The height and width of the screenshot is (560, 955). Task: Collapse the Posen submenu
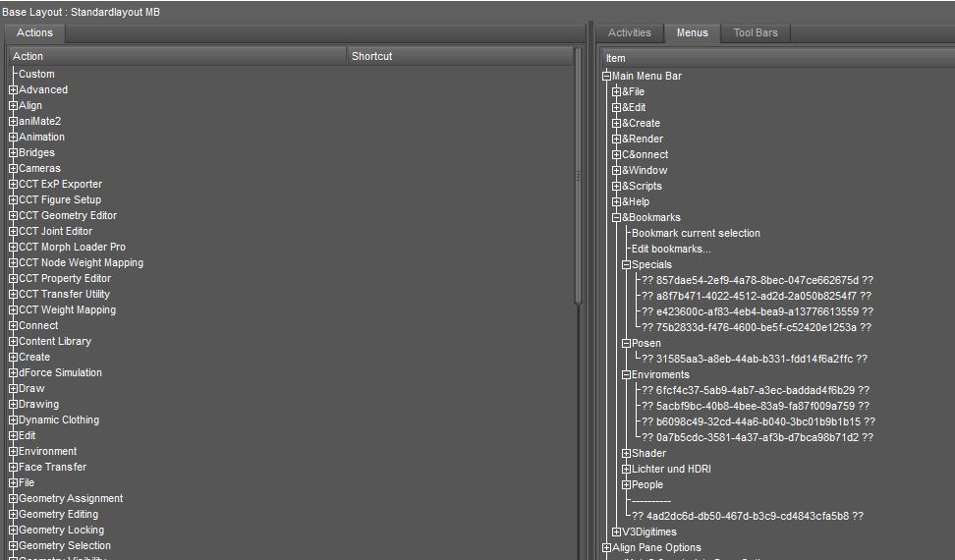[x=626, y=343]
